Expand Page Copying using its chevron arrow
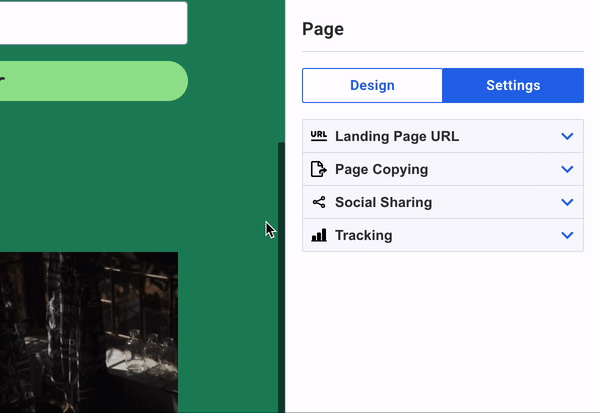Image resolution: width=600 pixels, height=413 pixels. pyautogui.click(x=567, y=169)
